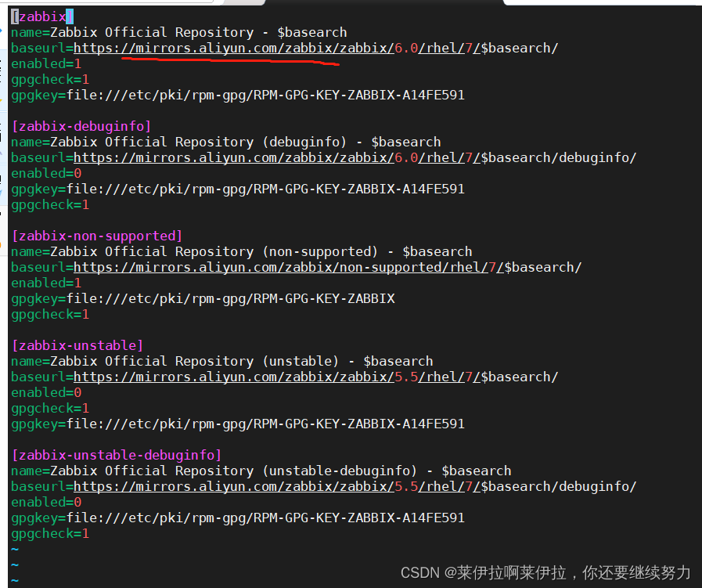Click the [zabbix-unstable-debuginfo] section header

pos(117,456)
